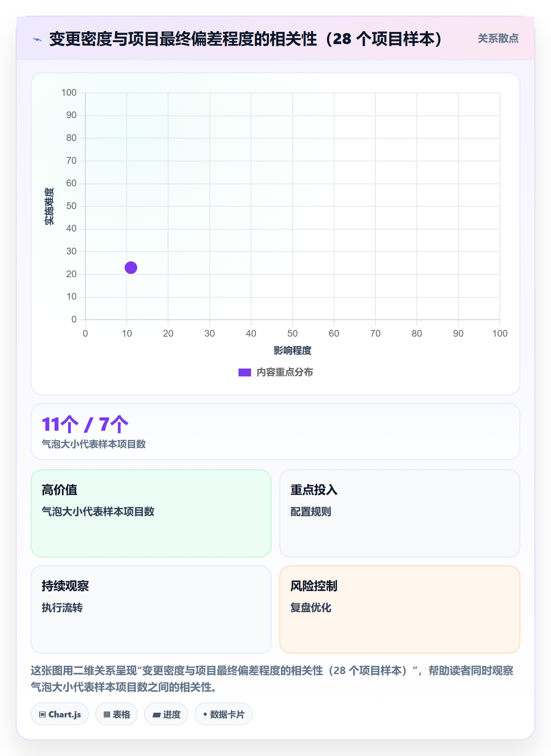Click 执行流转 text in 持续观察 card
Image resolution: width=551 pixels, height=756 pixels.
point(62,608)
